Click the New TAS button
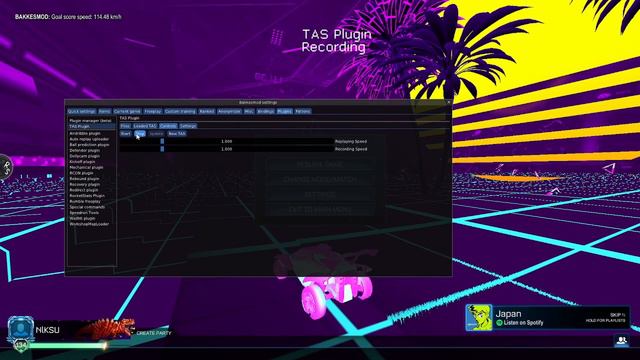The width and height of the screenshot is (640, 360). tap(177, 134)
